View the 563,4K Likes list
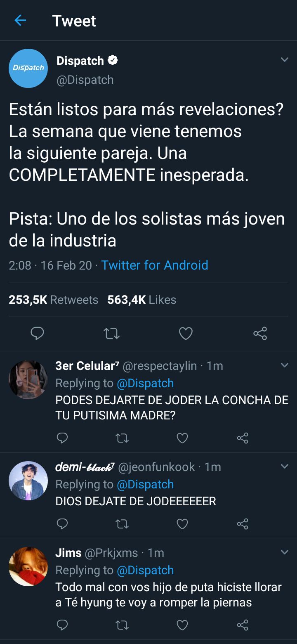 click(142, 300)
